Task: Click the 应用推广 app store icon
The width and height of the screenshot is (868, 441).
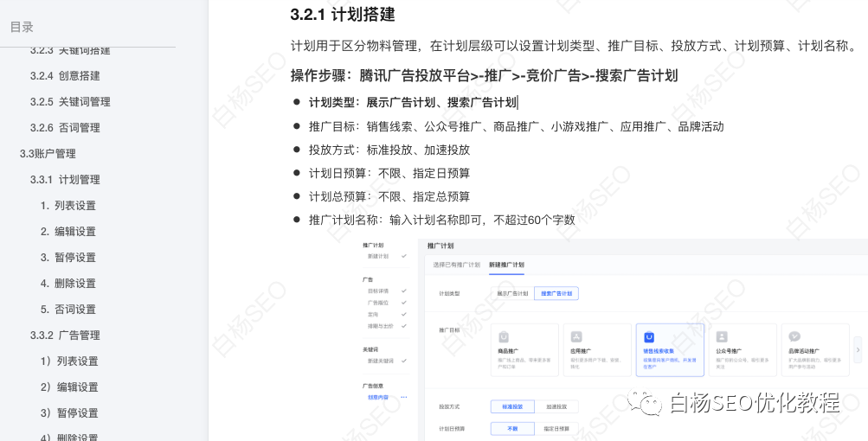Action: [576, 337]
